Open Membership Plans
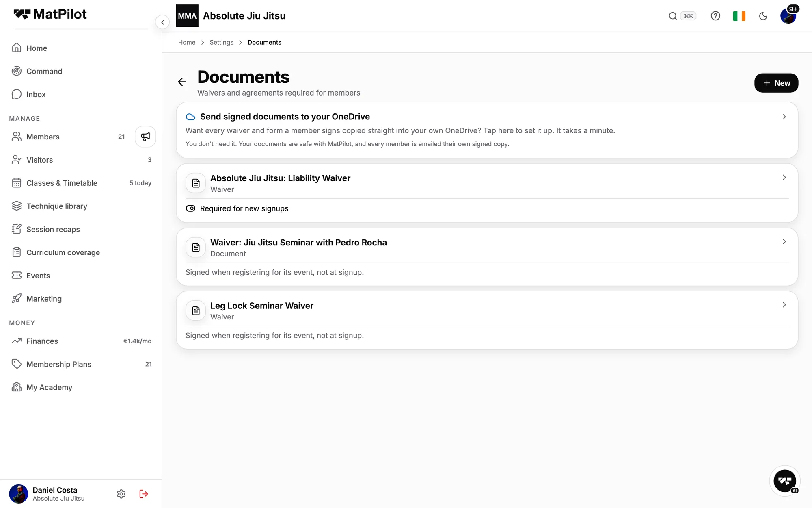The height and width of the screenshot is (508, 812). click(81, 364)
